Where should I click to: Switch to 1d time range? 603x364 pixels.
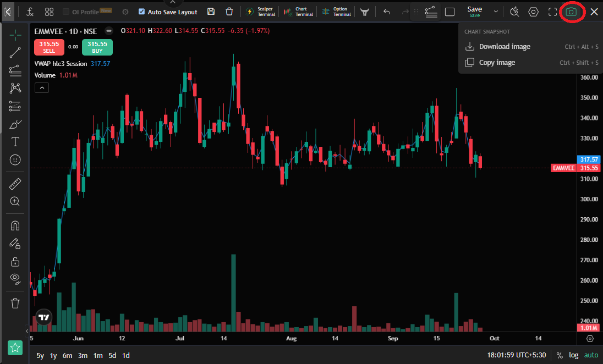(126, 356)
